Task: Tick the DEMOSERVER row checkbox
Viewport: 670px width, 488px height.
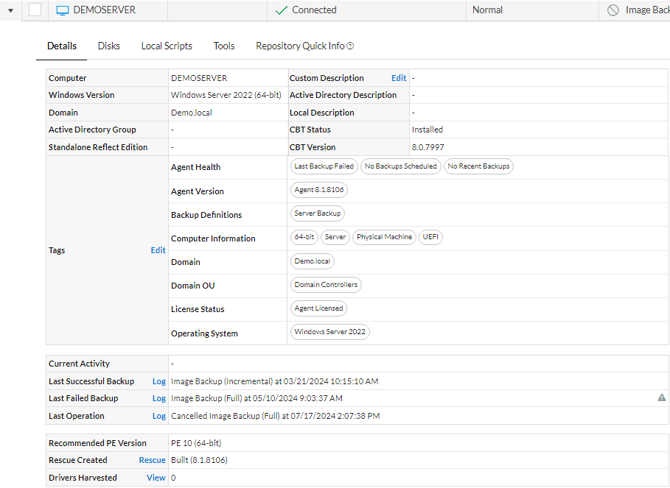Action: pos(35,10)
